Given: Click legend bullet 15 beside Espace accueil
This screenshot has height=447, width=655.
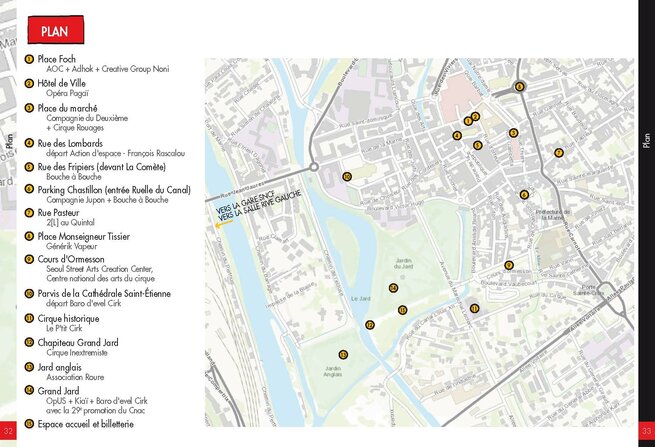Looking at the screenshot, I should coord(29,424).
